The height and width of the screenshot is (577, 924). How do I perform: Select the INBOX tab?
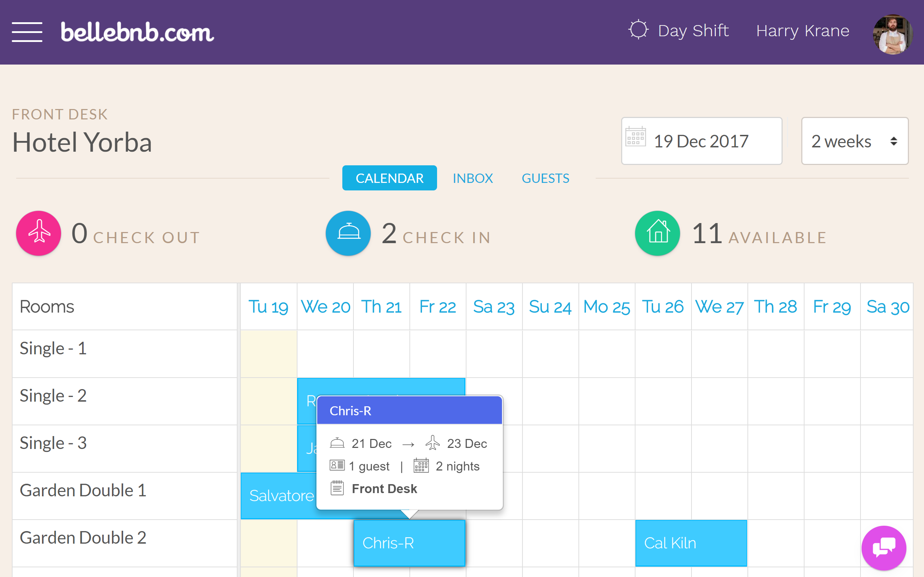[472, 178]
